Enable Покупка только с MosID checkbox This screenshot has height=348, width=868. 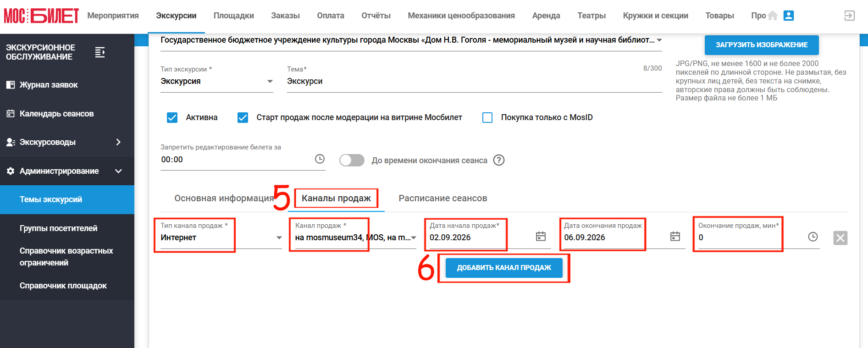[487, 117]
